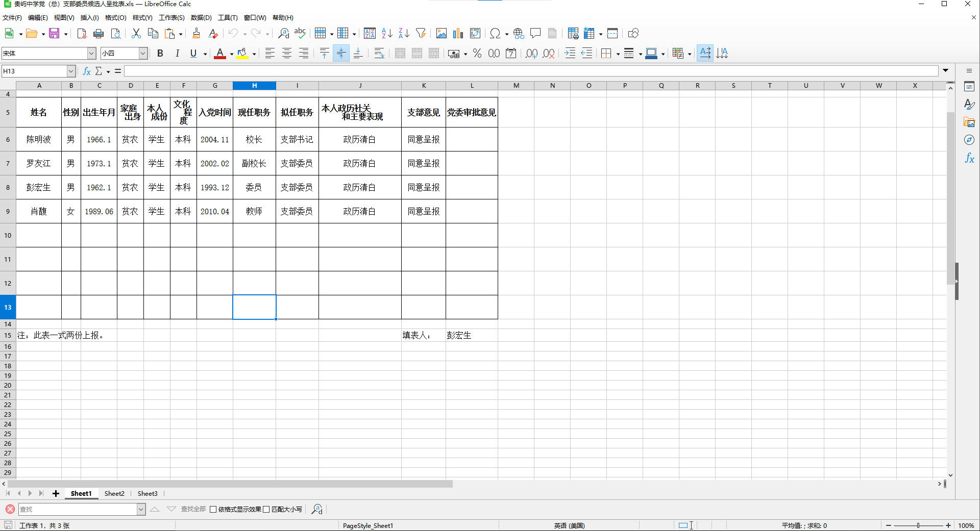Expand the formula bar arrow
Image resolution: width=980 pixels, height=531 pixels.
(x=946, y=71)
